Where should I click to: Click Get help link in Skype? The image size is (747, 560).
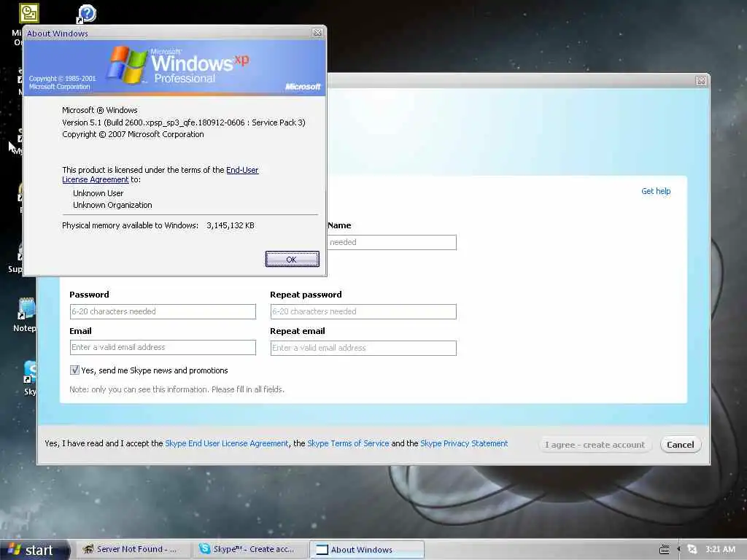(656, 191)
